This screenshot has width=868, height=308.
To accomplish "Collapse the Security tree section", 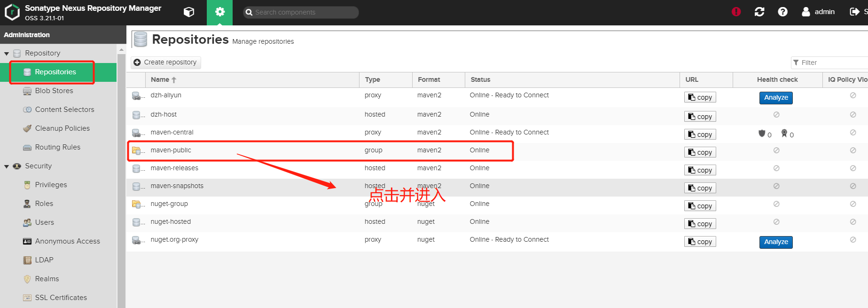I will point(7,166).
